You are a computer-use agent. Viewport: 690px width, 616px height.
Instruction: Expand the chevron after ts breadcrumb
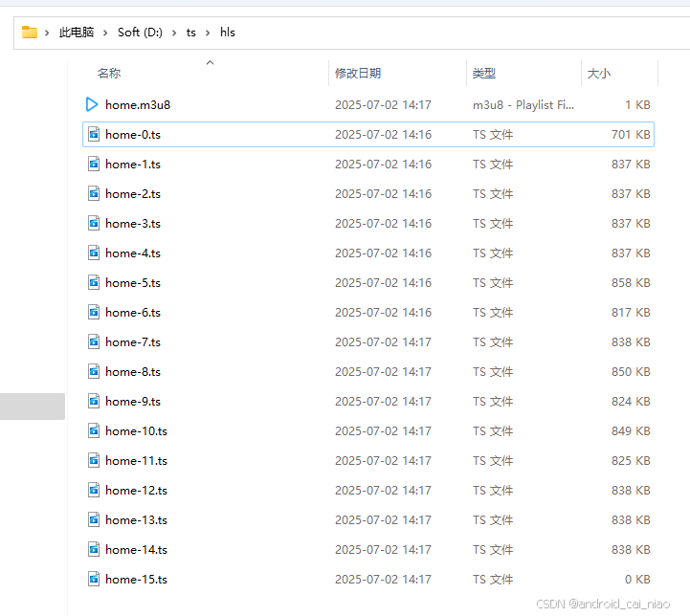tap(208, 33)
